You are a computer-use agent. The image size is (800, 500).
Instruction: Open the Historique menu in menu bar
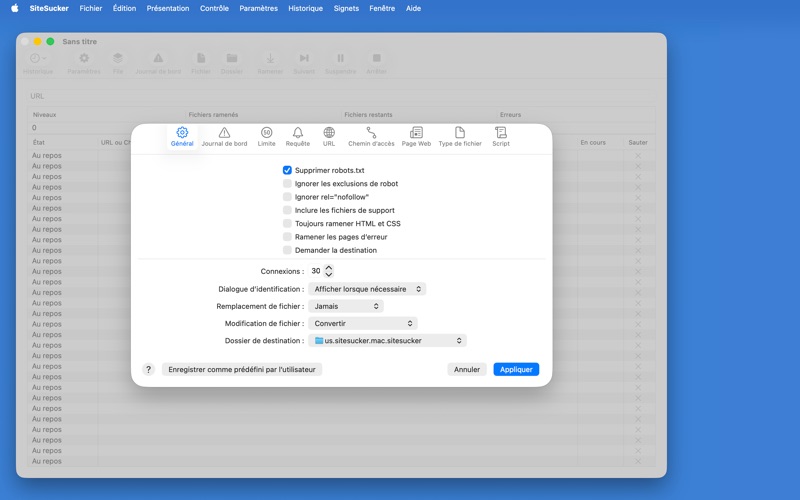point(306,8)
